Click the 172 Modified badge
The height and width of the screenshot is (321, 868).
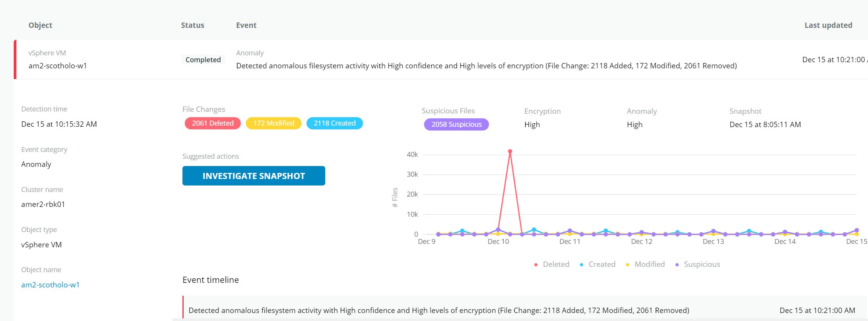(x=274, y=123)
